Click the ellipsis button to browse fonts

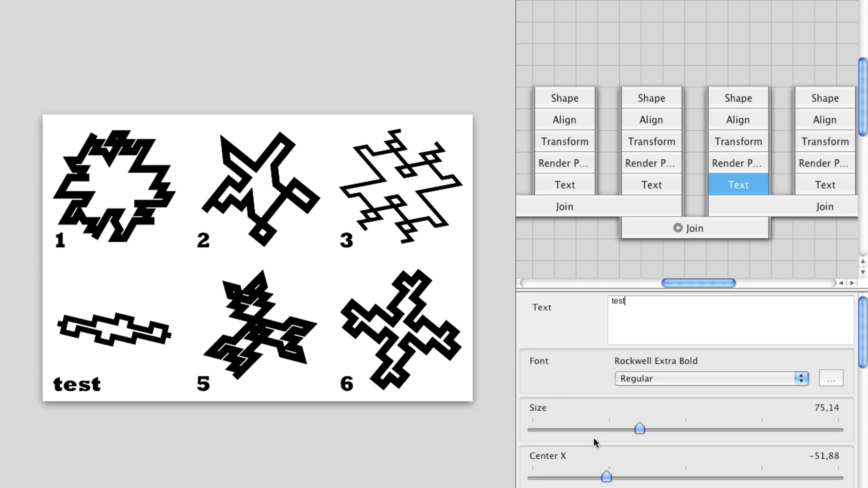(x=831, y=378)
